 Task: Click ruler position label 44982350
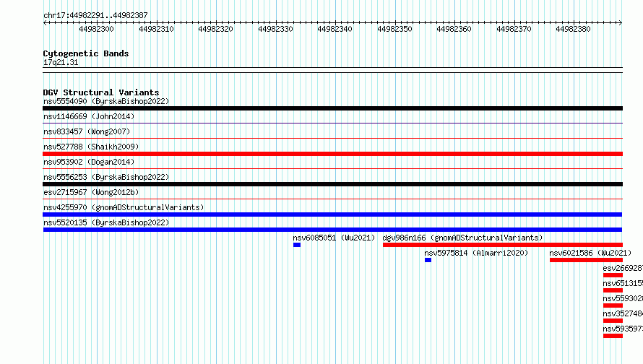395,29
